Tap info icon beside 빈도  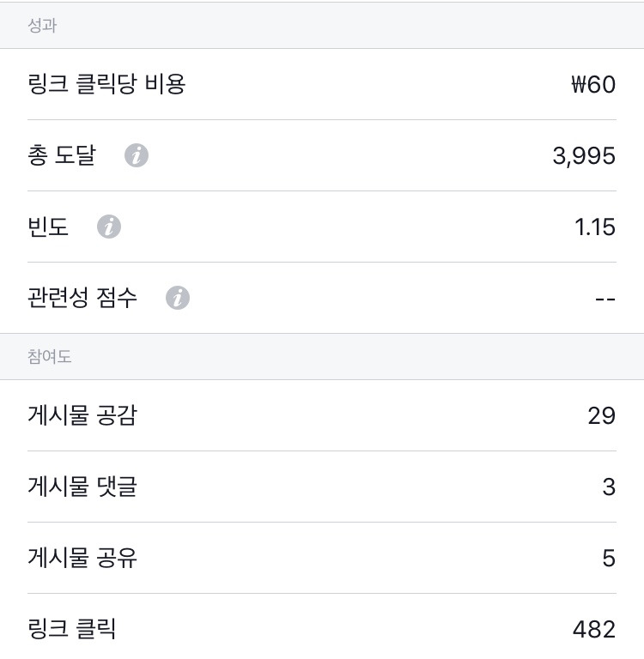[x=109, y=227]
